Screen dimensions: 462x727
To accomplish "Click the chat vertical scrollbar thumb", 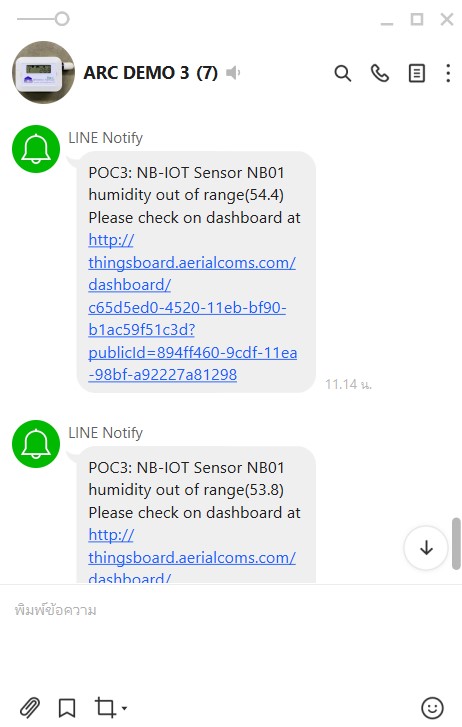I will (456, 543).
